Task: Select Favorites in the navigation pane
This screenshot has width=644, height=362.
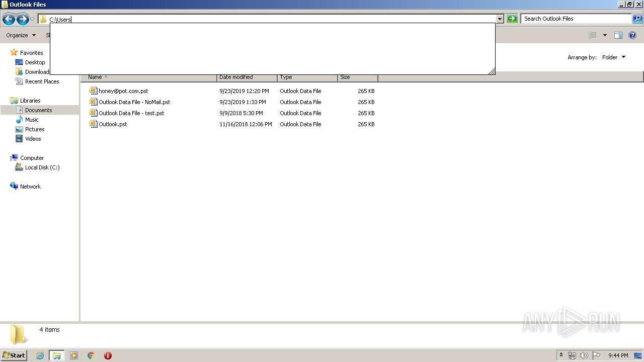Action: 31,53
